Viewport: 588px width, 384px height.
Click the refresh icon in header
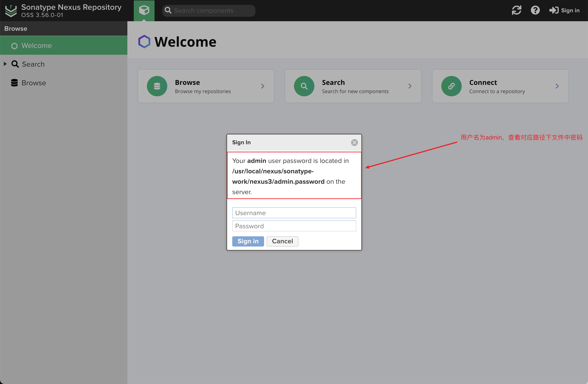516,10
